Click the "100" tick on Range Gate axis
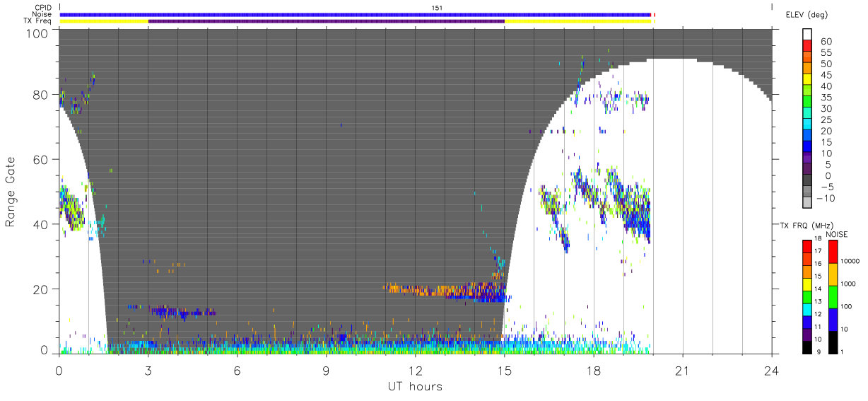 point(38,33)
